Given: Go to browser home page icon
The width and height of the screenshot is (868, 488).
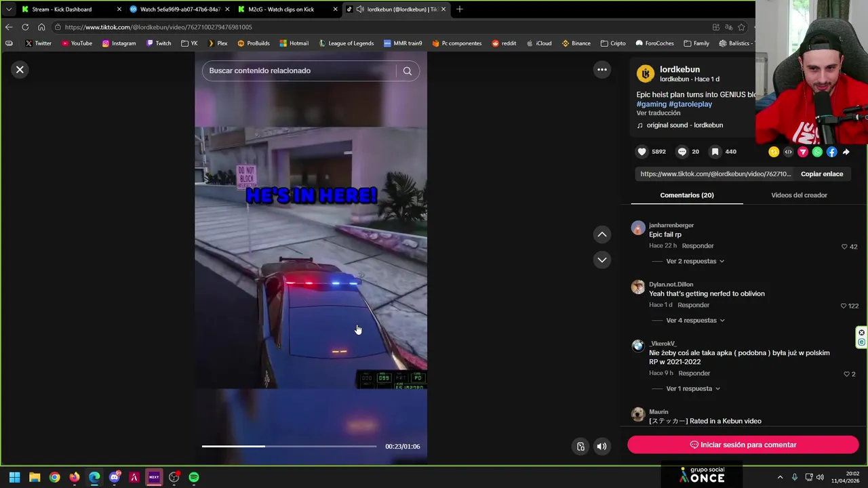Looking at the screenshot, I should (x=41, y=27).
